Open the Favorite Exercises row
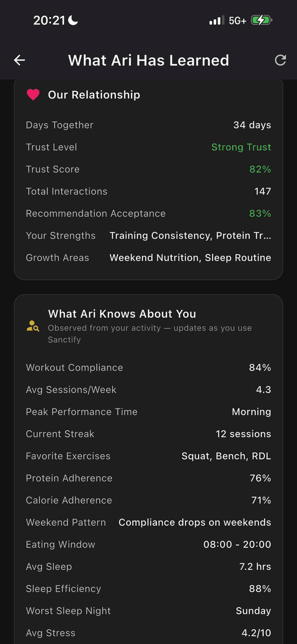Screen dimensions: 297x644 148,456
